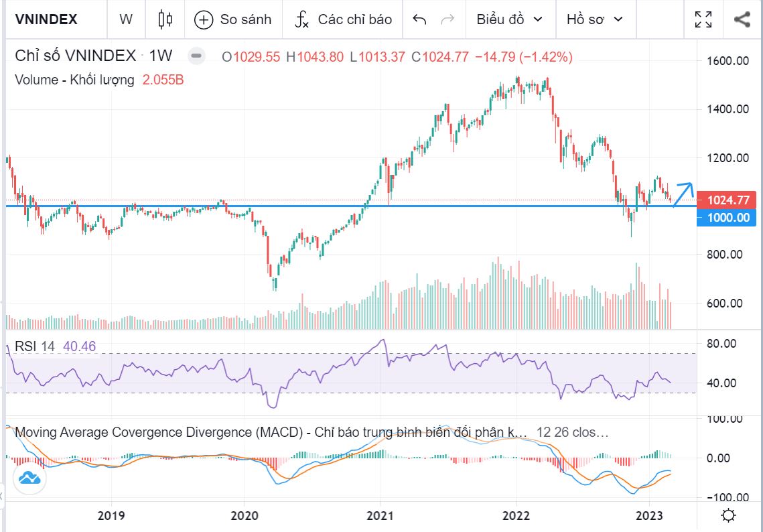The width and height of the screenshot is (763, 532).
Task: Click the fx indicators icon
Action: click(x=301, y=20)
